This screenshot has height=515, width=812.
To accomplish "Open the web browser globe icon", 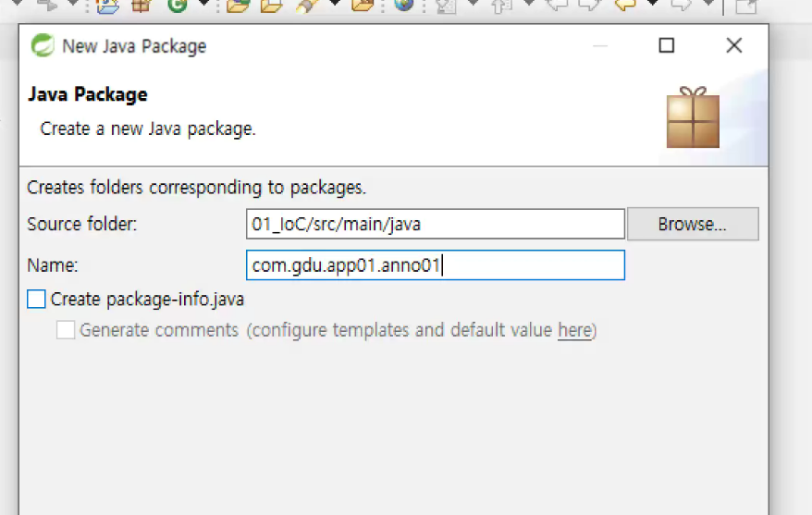I will [x=404, y=6].
